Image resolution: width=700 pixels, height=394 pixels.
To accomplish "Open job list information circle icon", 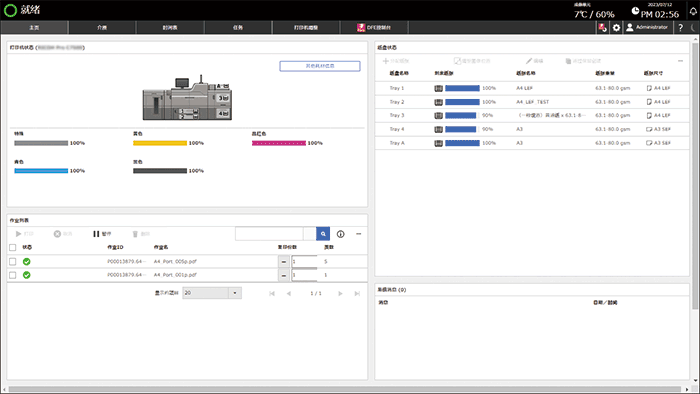I will pyautogui.click(x=341, y=234).
